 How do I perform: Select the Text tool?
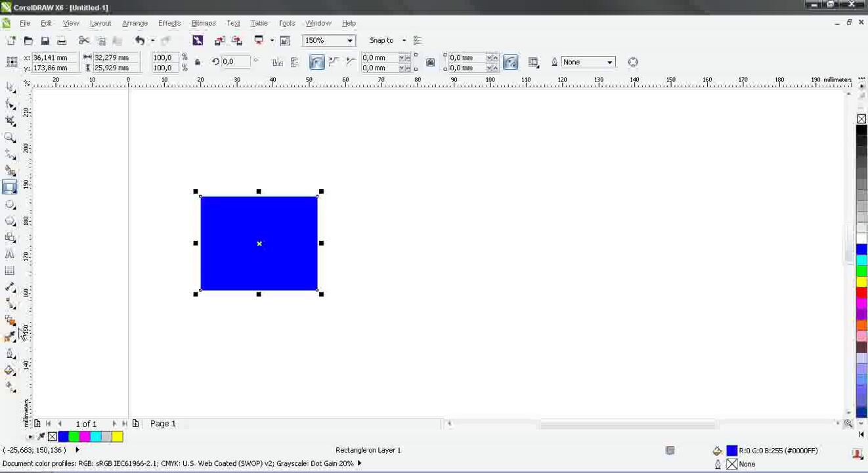point(10,254)
